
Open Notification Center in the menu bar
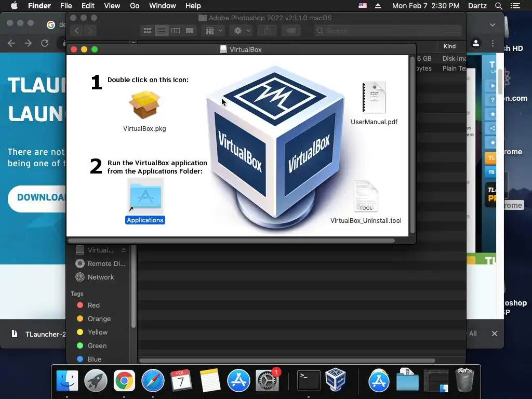(x=515, y=6)
